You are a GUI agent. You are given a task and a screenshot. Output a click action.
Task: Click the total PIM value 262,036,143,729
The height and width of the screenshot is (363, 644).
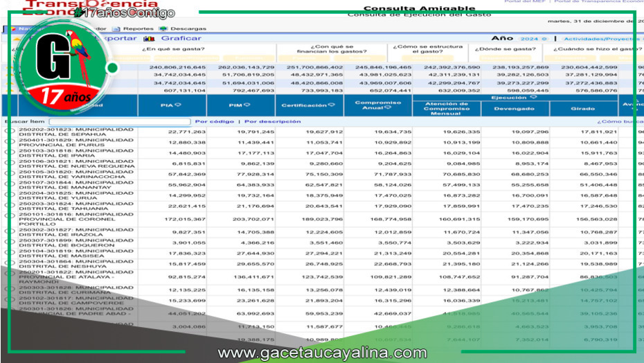pyautogui.click(x=246, y=67)
